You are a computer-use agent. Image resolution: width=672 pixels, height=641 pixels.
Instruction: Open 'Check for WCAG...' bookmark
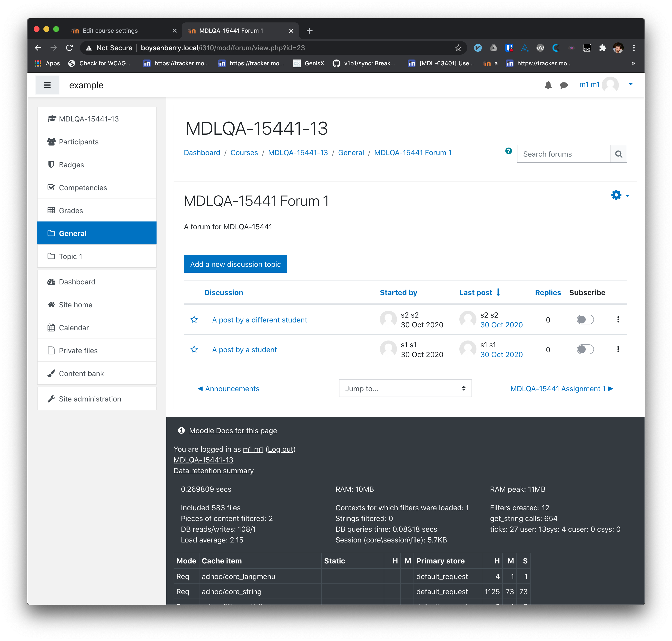(x=99, y=63)
